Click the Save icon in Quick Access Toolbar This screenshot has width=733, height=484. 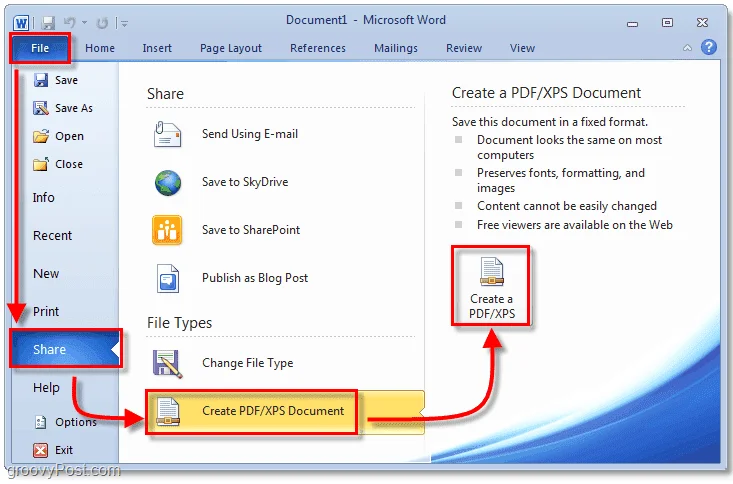pyautogui.click(x=48, y=22)
